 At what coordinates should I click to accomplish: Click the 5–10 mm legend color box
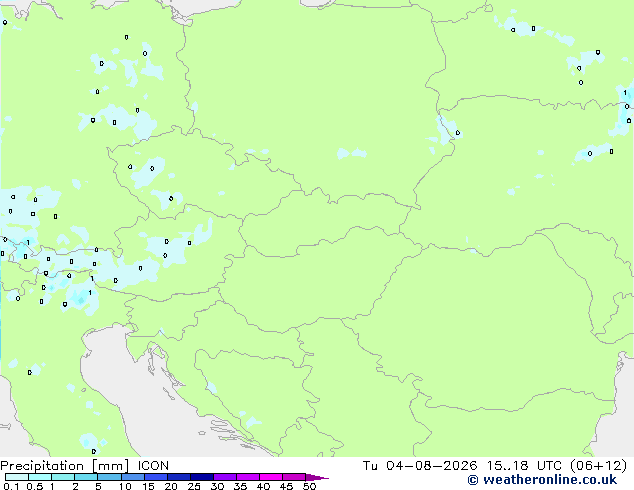109,477
